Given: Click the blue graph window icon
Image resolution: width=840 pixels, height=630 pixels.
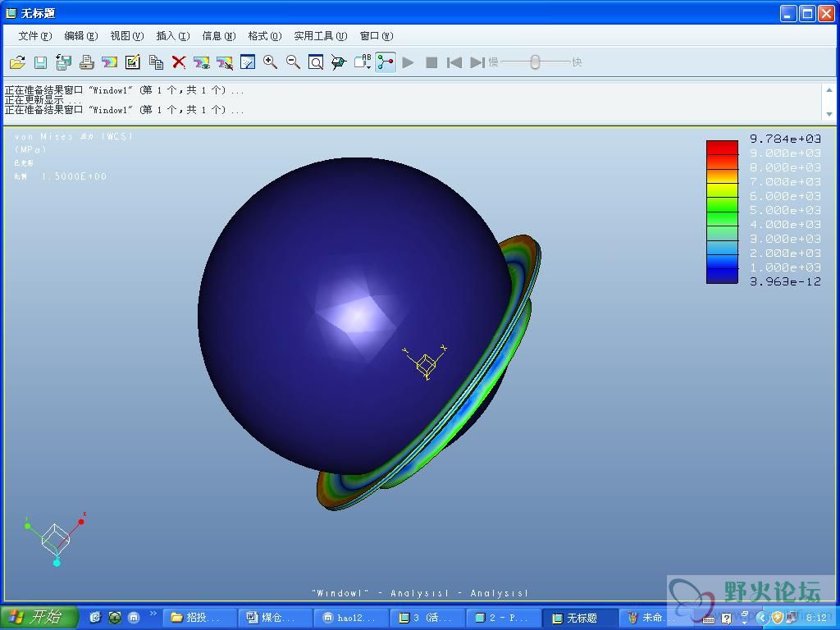Looking at the screenshot, I should point(248,62).
